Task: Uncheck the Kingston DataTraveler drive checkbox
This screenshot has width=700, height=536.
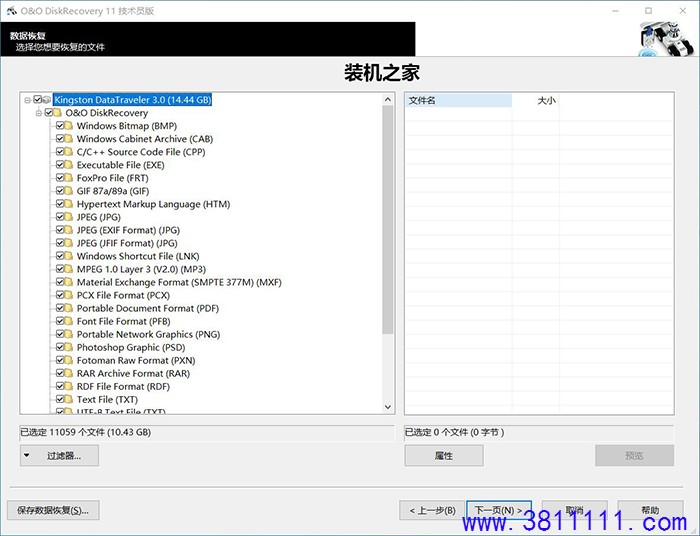Action: click(x=38, y=99)
